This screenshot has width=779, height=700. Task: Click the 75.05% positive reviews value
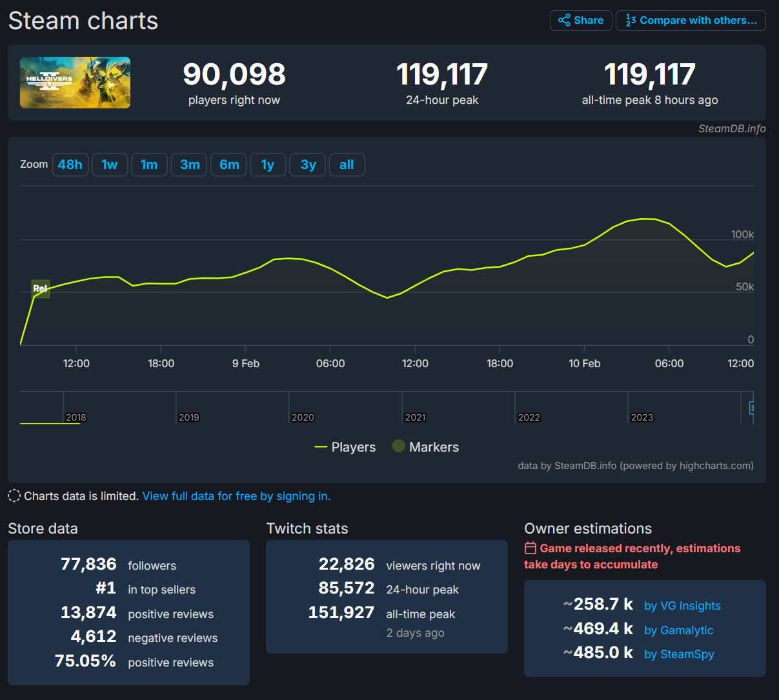[85, 661]
